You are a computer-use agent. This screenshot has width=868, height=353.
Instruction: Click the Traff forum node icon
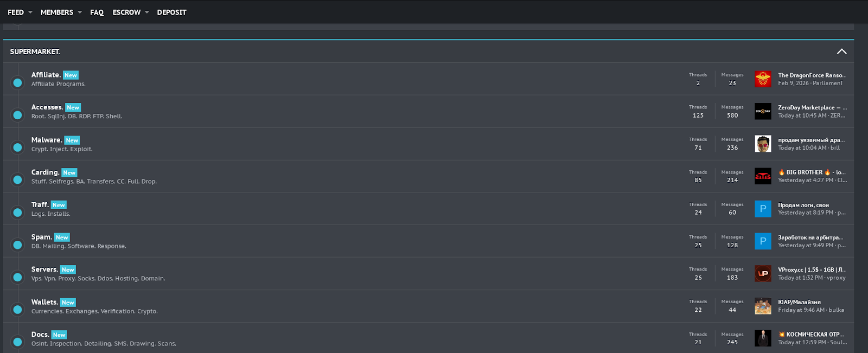[x=17, y=212]
